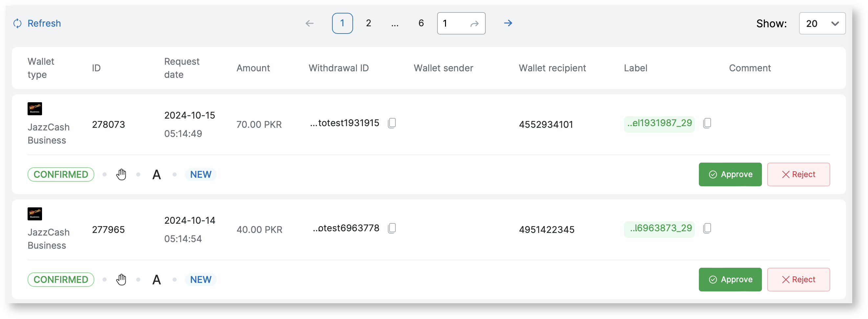Copy withdrawal ID ending totest1931915
The height and width of the screenshot is (319, 868).
click(x=391, y=123)
